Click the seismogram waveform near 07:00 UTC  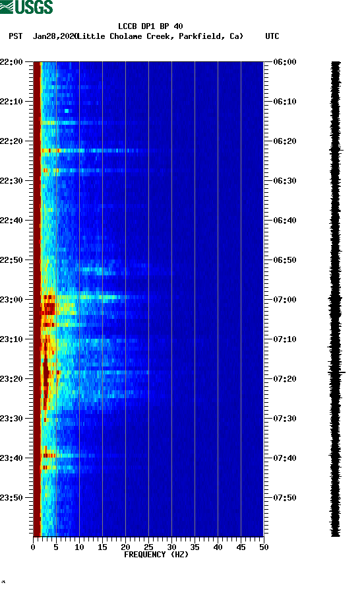coord(335,300)
